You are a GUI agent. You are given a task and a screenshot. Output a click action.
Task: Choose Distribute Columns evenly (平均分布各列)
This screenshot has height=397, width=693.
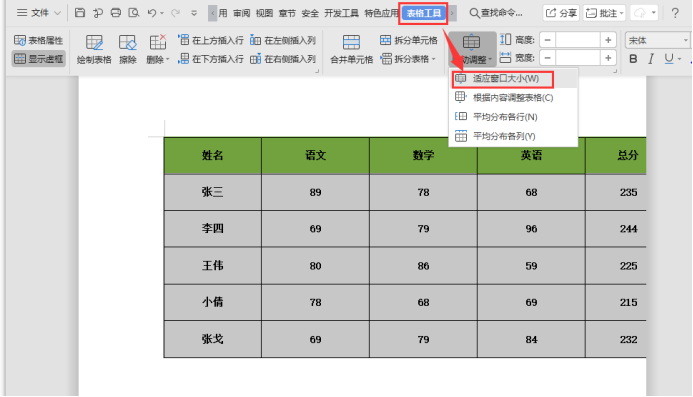point(513,136)
